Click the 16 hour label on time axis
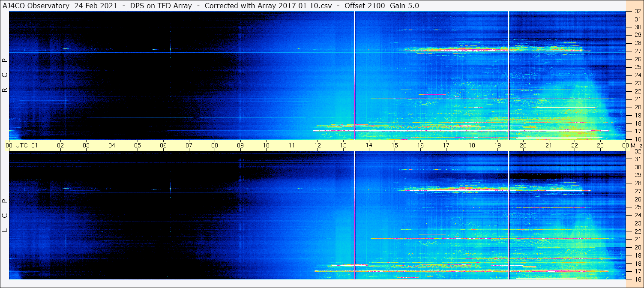Screen dimensions: 644x288 pos(420,145)
